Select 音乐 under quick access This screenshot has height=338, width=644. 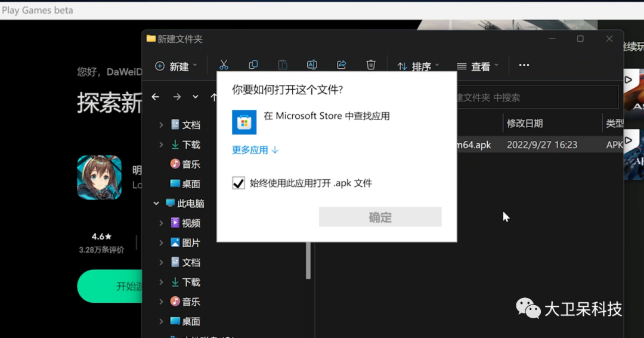(x=185, y=164)
